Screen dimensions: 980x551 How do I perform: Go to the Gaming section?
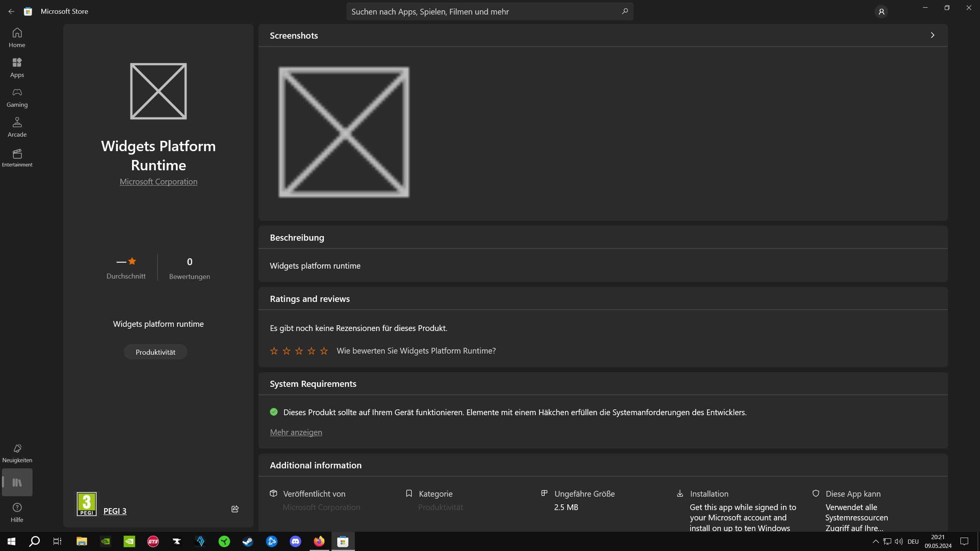tap(17, 98)
